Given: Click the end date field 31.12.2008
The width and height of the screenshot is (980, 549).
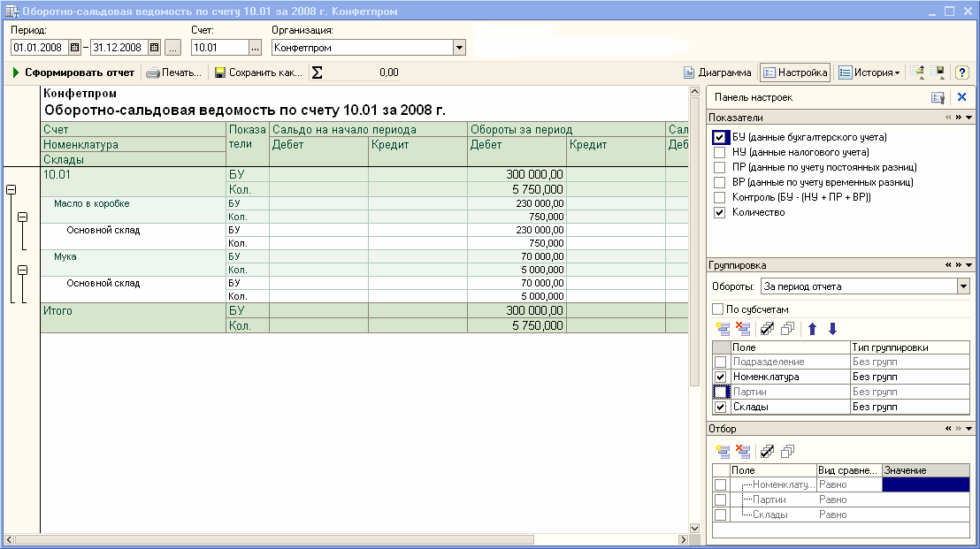Looking at the screenshot, I should [119, 48].
